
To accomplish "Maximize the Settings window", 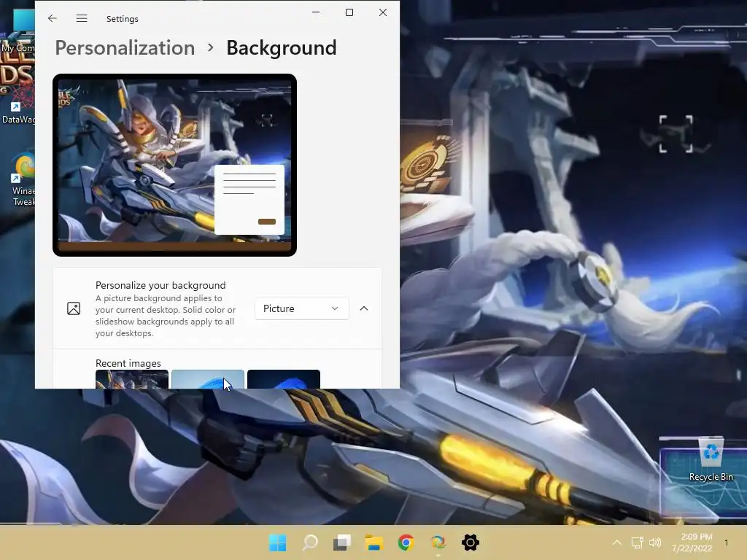I will click(x=349, y=12).
